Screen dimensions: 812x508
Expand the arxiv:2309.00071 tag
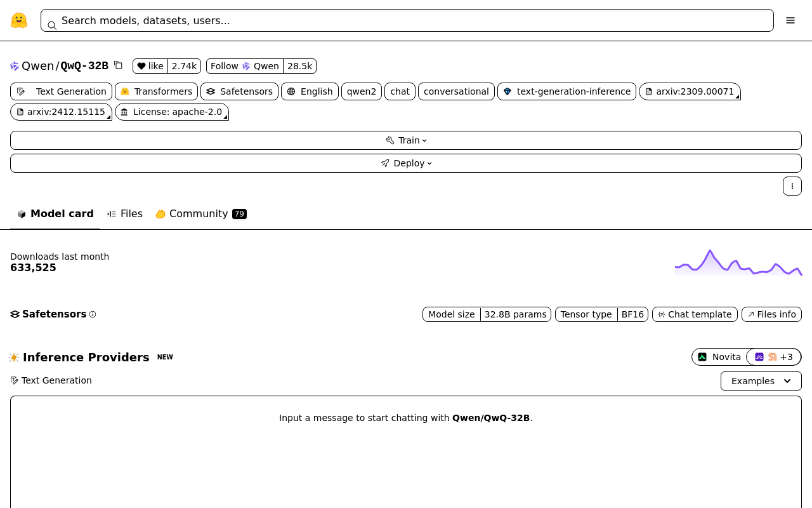click(690, 91)
